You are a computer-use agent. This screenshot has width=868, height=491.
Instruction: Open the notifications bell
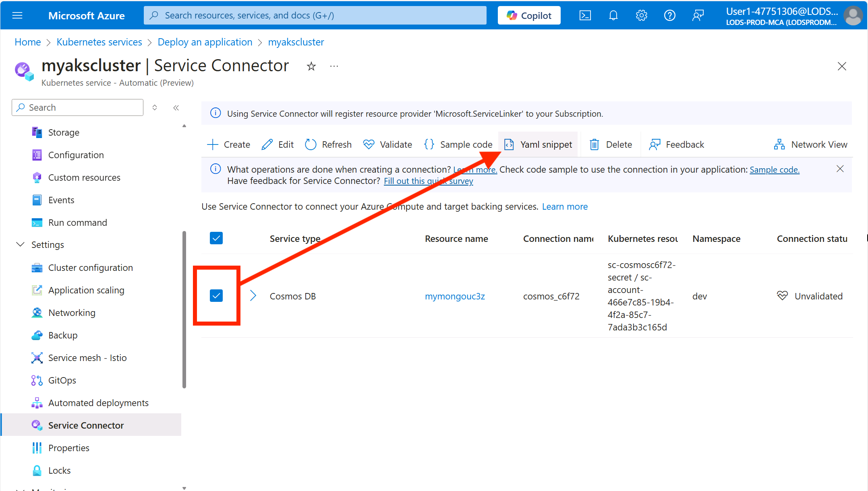point(613,15)
